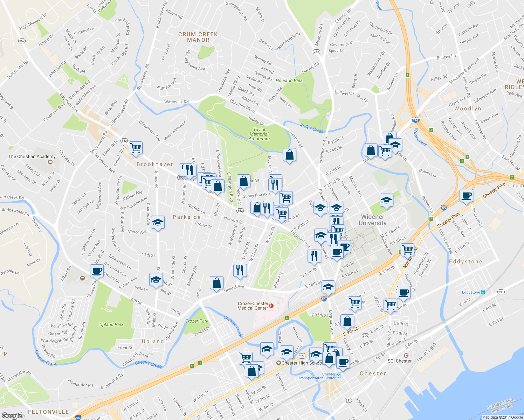Click The Christian Academy place icon
This screenshot has height=420, width=524.
(50, 162)
